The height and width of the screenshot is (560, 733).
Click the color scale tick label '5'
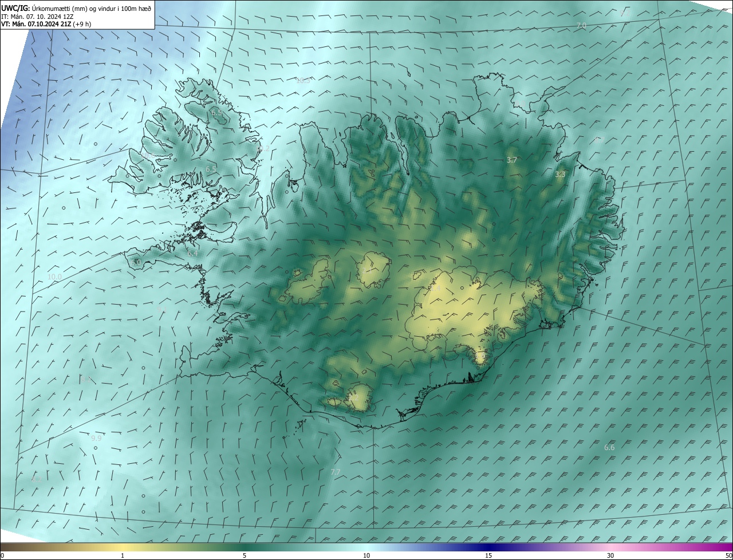click(245, 556)
